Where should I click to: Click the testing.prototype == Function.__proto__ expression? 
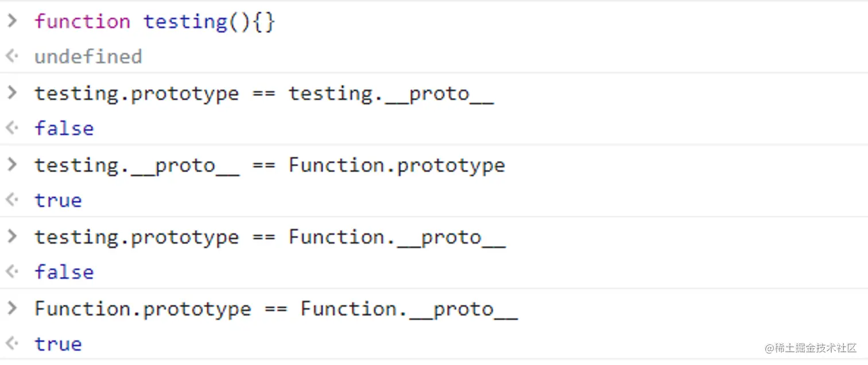point(270,237)
